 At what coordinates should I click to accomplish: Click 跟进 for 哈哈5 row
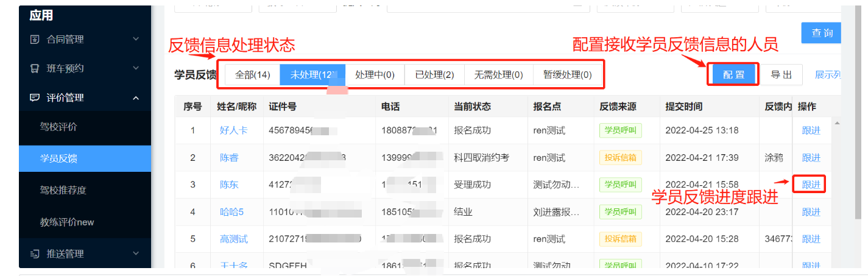coord(811,212)
